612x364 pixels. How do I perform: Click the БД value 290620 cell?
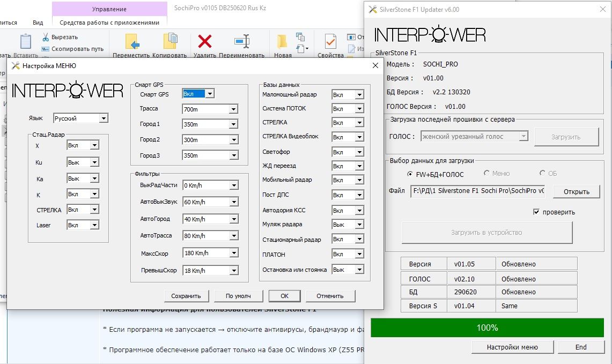click(x=471, y=292)
